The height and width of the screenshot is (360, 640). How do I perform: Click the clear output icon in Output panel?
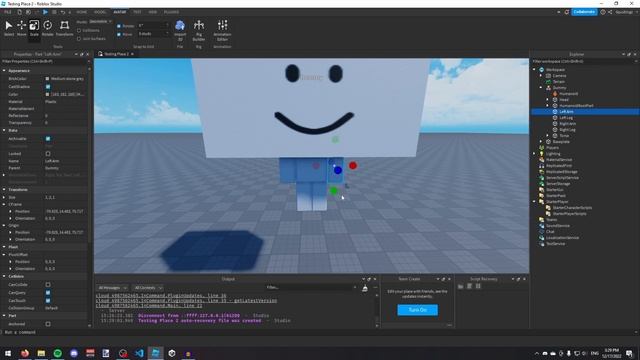click(365, 288)
